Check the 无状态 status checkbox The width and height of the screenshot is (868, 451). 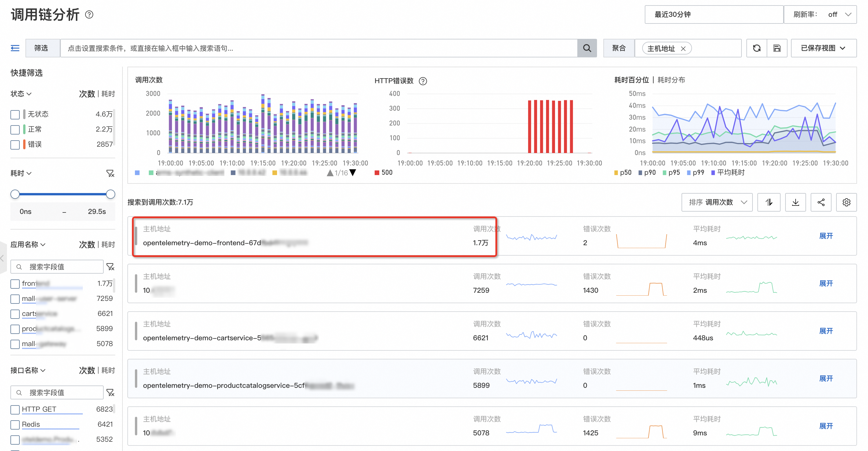[15, 114]
